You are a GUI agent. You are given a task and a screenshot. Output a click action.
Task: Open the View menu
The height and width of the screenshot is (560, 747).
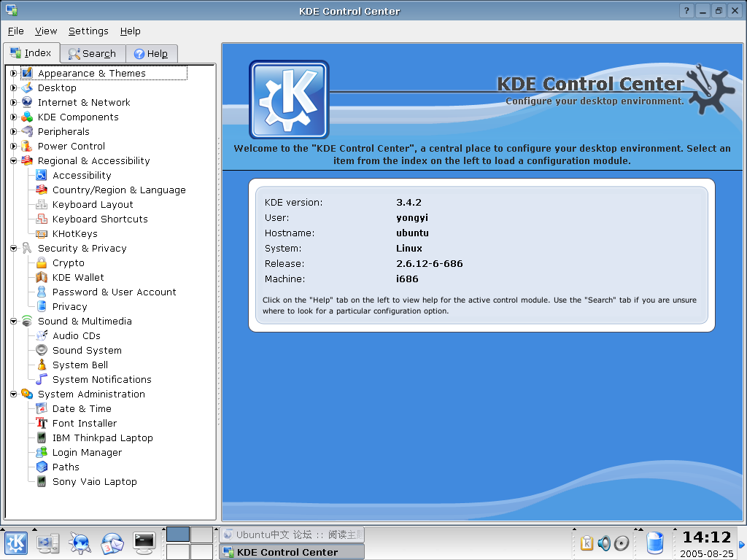pyautogui.click(x=46, y=31)
